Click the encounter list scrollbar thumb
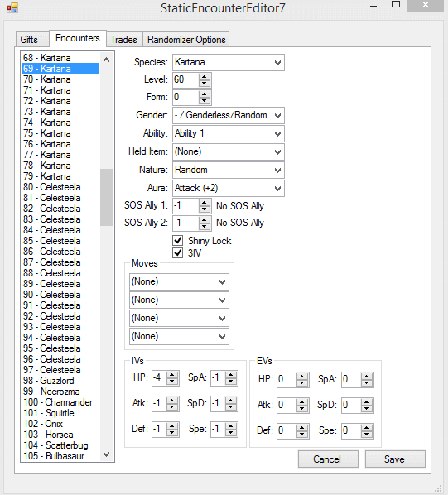The width and height of the screenshot is (448, 495). coord(106,197)
